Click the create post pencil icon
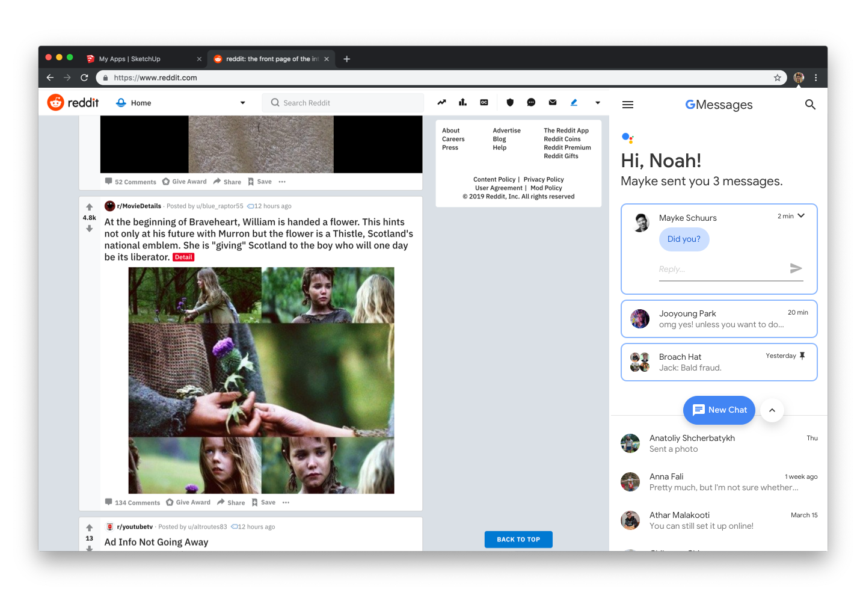This screenshot has height=616, width=866. click(574, 102)
